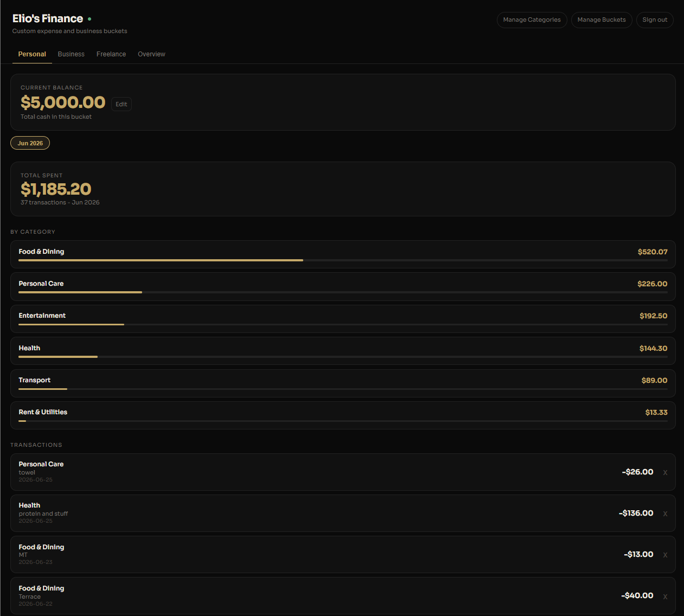
Task: Click the 2026-06-23 transaction date
Action: click(36, 562)
